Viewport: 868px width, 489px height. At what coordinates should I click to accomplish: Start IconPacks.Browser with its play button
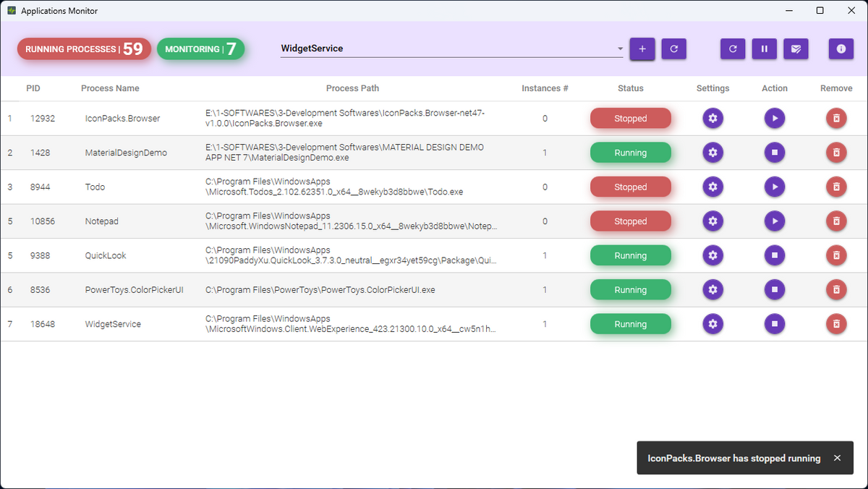click(775, 119)
